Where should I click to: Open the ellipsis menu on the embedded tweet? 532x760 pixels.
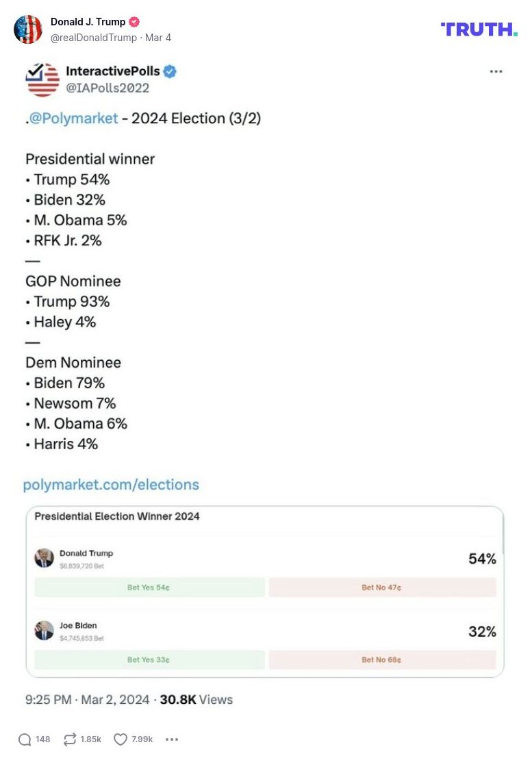496,71
